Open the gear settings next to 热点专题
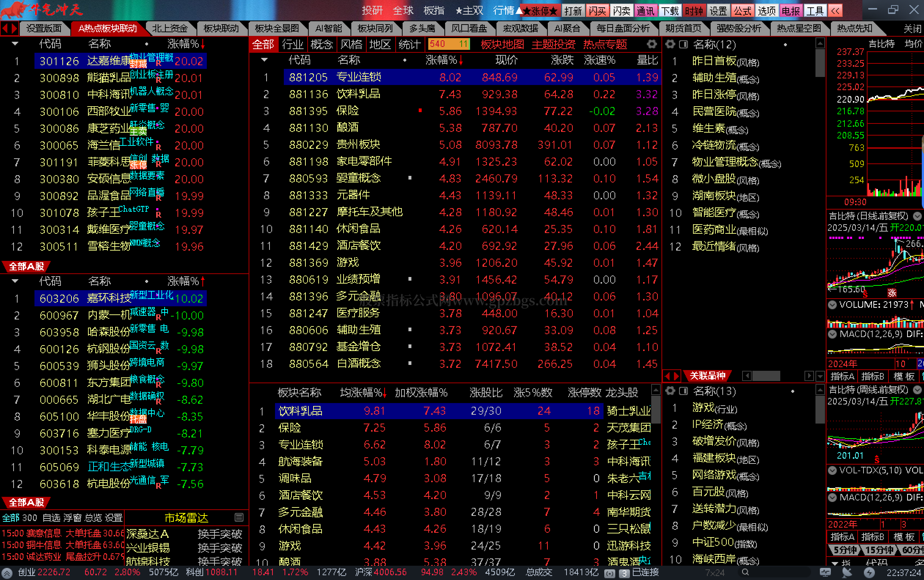The height and width of the screenshot is (580, 924). pyautogui.click(x=652, y=44)
